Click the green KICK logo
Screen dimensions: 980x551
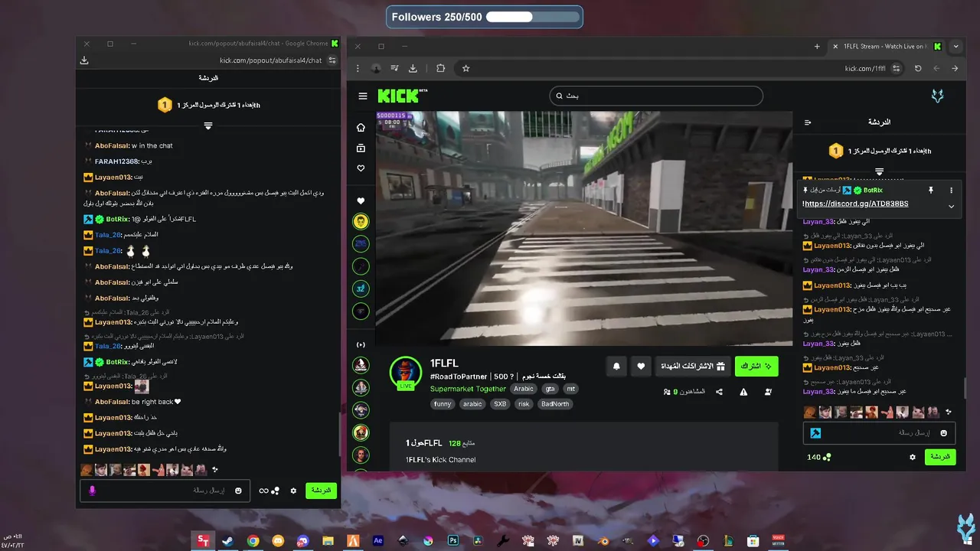point(401,96)
